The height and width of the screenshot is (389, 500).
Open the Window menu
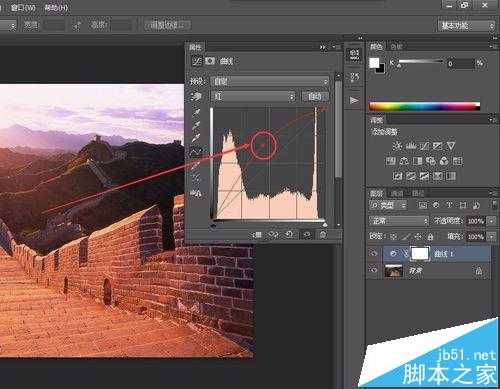click(x=23, y=7)
